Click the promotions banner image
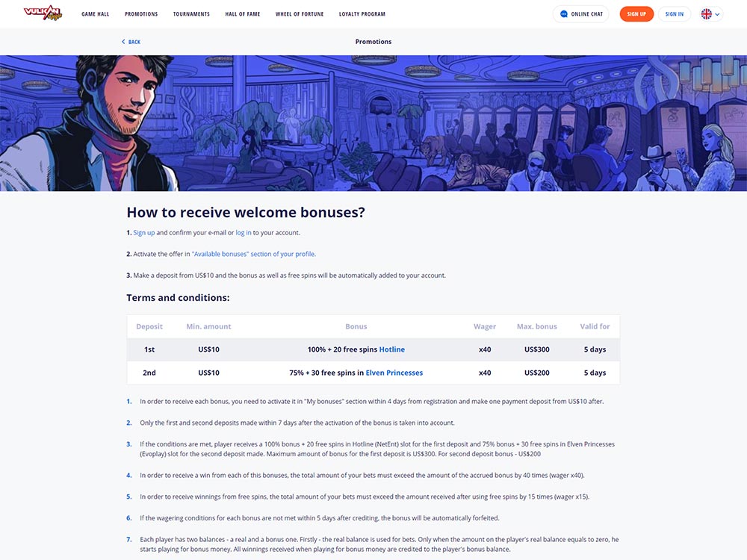747x560 pixels. point(373,123)
